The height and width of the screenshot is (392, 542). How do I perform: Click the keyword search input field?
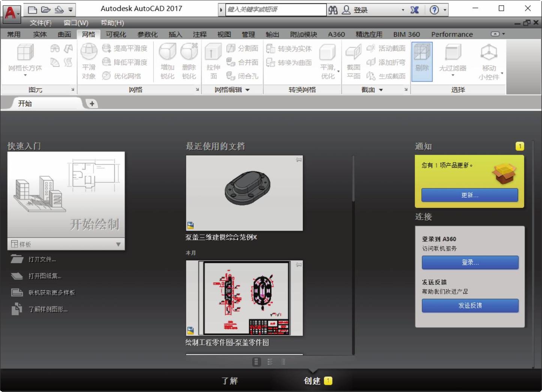tap(275, 10)
